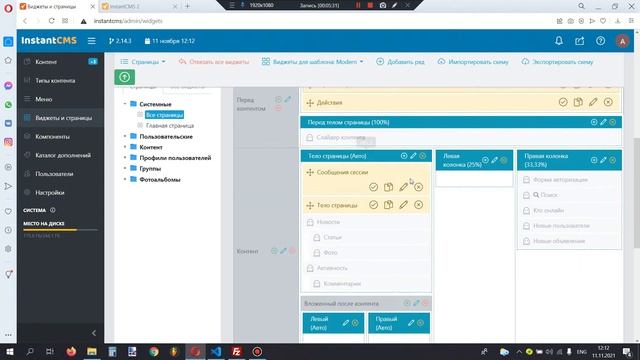
Task: Edit Тело страницы (Авто) position header
Action: click(x=413, y=156)
